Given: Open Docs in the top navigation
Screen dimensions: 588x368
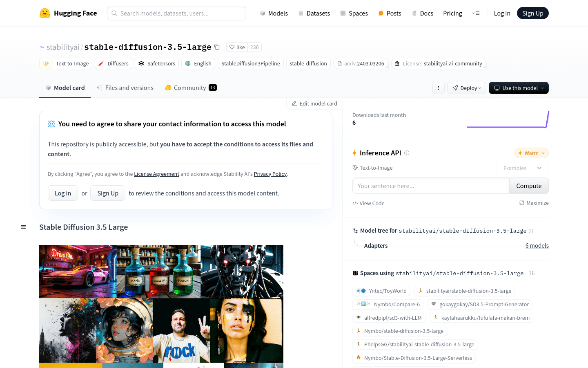Looking at the screenshot, I should pyautogui.click(x=422, y=13).
